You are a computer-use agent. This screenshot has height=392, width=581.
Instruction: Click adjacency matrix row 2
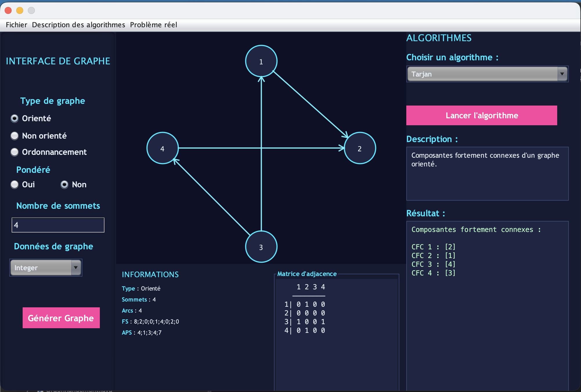(305, 313)
